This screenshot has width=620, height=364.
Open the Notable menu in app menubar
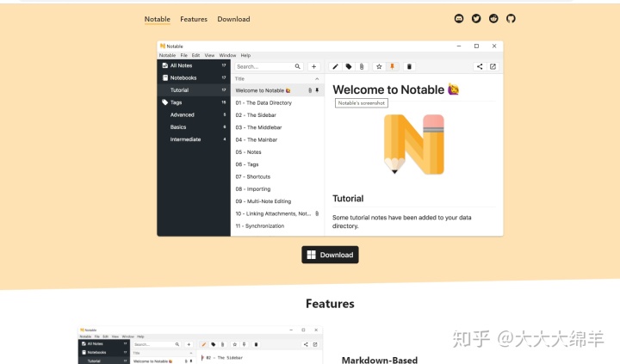coord(167,55)
